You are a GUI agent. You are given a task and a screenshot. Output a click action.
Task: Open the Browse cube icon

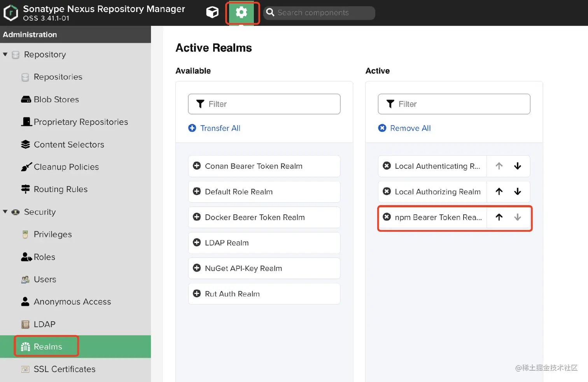point(212,13)
